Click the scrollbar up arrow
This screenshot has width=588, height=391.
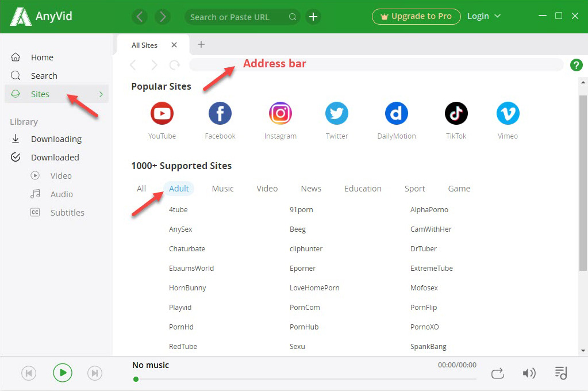(583, 82)
